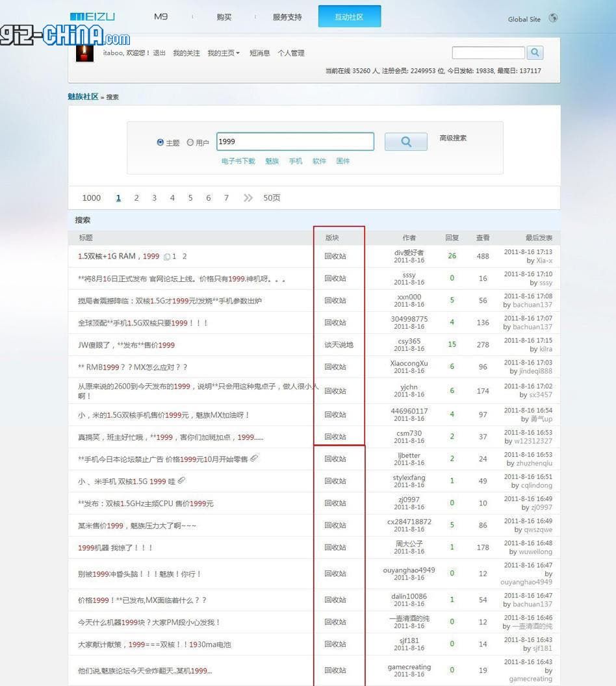
Task: Click the 1999 search input field
Action: pos(295,142)
